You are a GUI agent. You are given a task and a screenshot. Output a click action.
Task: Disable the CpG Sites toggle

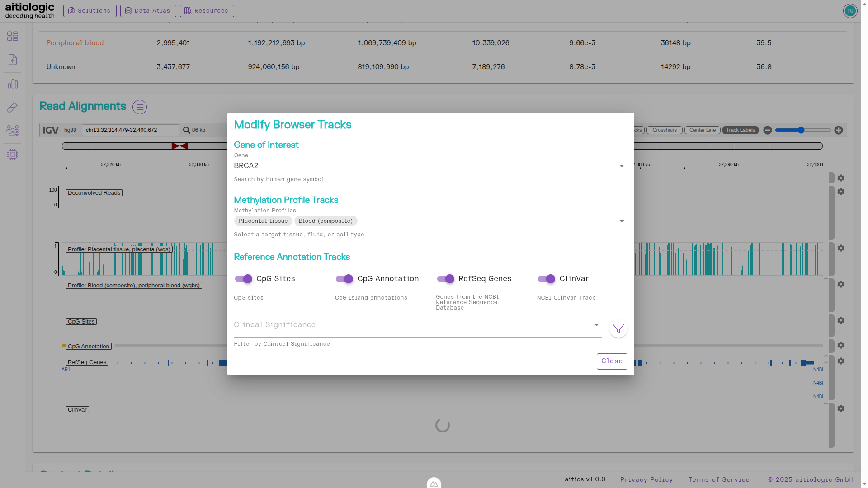pyautogui.click(x=244, y=279)
